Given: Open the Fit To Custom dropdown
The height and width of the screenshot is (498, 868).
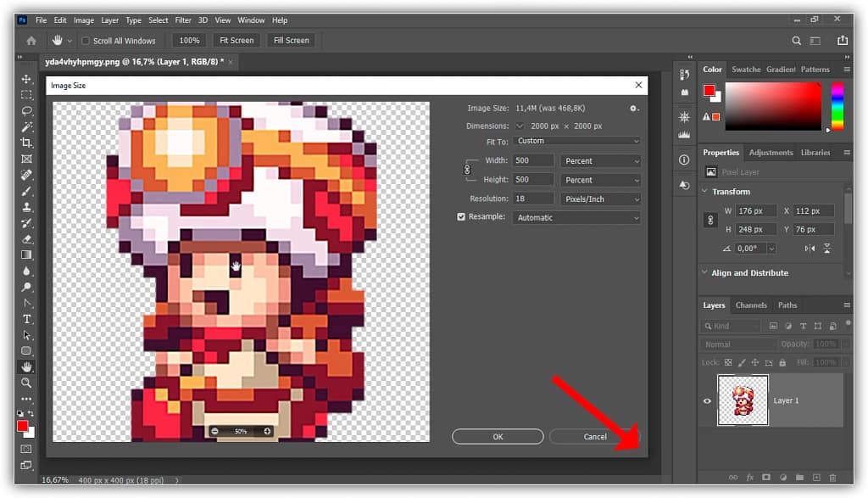Looking at the screenshot, I should (x=576, y=142).
